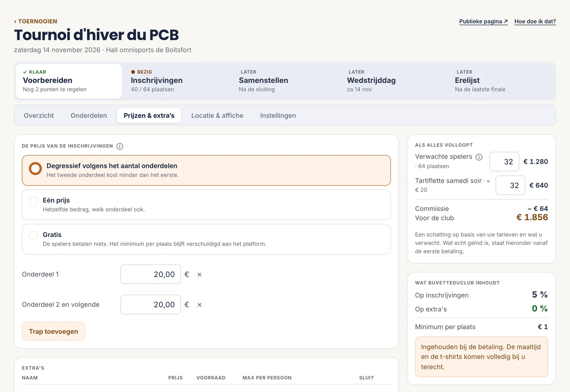Screen dimensions: 570x392
Task: Edit the Onderdeel 1 price field
Action: pyautogui.click(x=151, y=274)
